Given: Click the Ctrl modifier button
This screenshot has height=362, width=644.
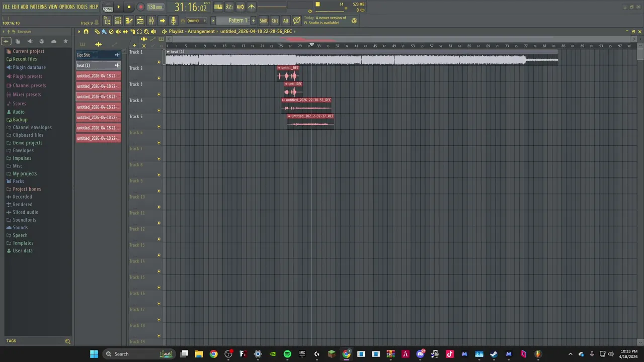Looking at the screenshot, I should [x=275, y=21].
